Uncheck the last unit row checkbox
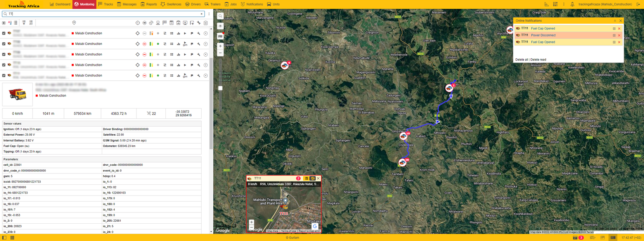644x241 pixels. point(4,76)
